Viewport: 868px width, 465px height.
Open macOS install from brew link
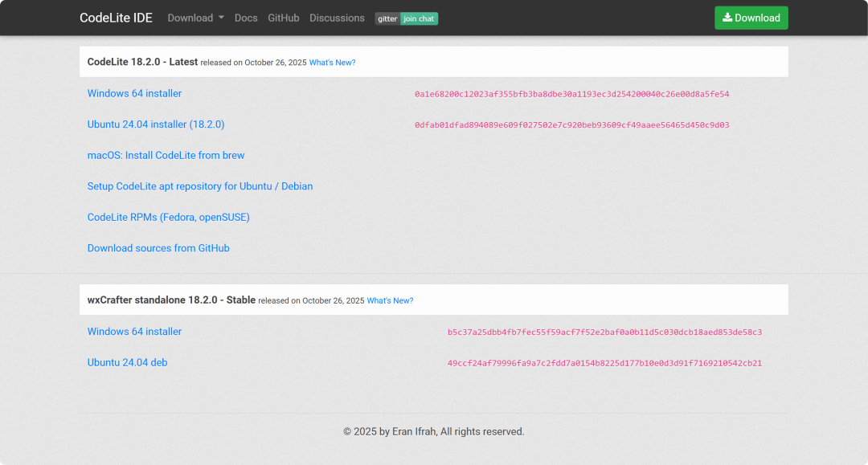pyautogui.click(x=166, y=155)
